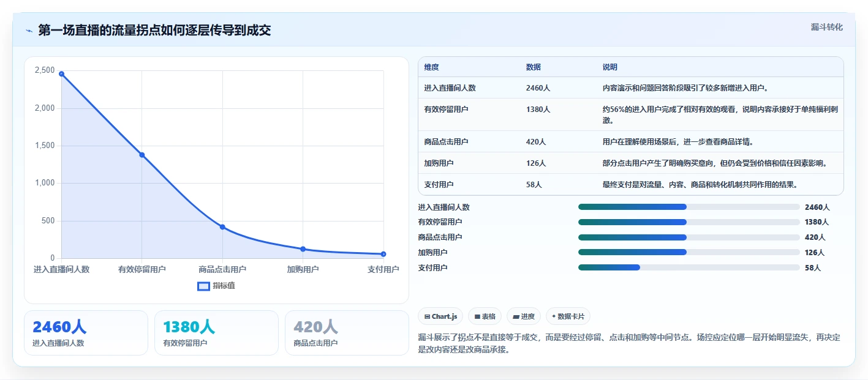Select the 加购用户 table row label
The height and width of the screenshot is (380, 868).
coord(439,163)
